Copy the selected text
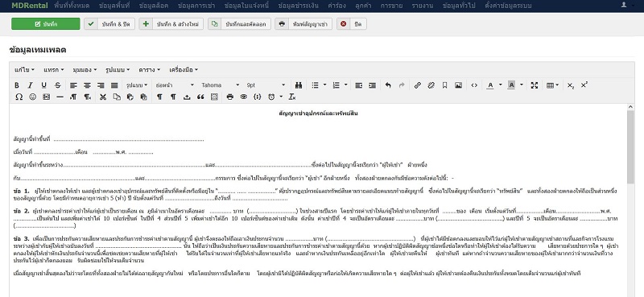Image resolution: width=644 pixels, height=297 pixels. 117,97
